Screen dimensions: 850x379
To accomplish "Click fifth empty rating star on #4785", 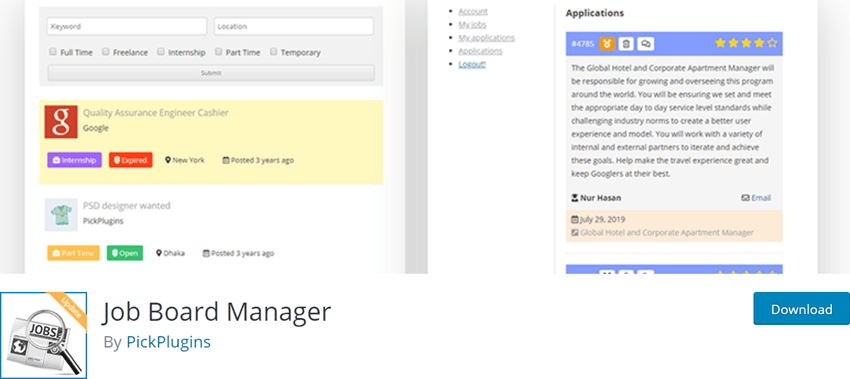I will coord(772,43).
